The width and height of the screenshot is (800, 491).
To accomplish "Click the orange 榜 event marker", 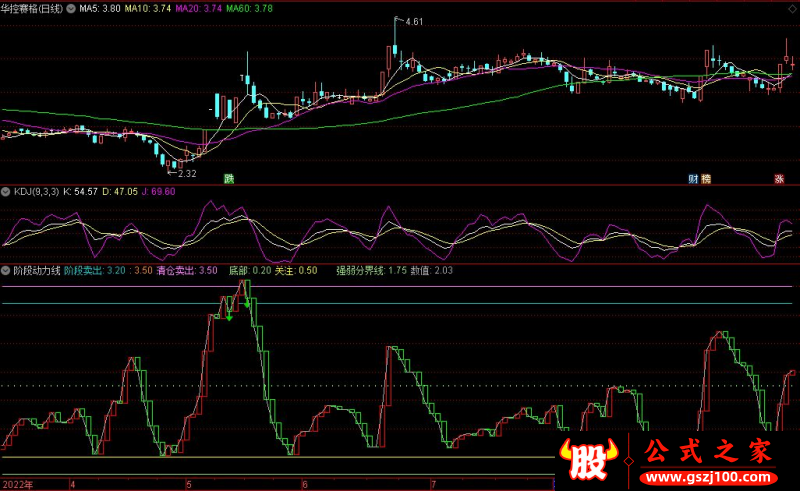I will click(706, 178).
